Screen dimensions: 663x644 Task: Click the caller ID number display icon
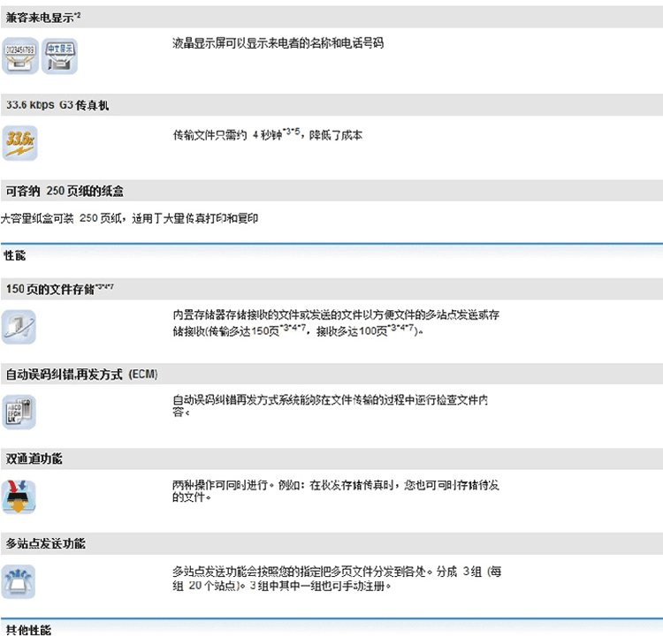(x=20, y=57)
